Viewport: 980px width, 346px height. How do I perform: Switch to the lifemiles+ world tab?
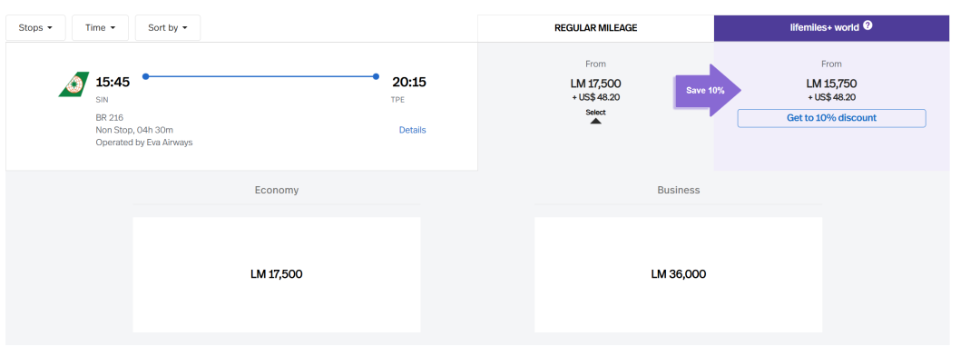(x=831, y=28)
